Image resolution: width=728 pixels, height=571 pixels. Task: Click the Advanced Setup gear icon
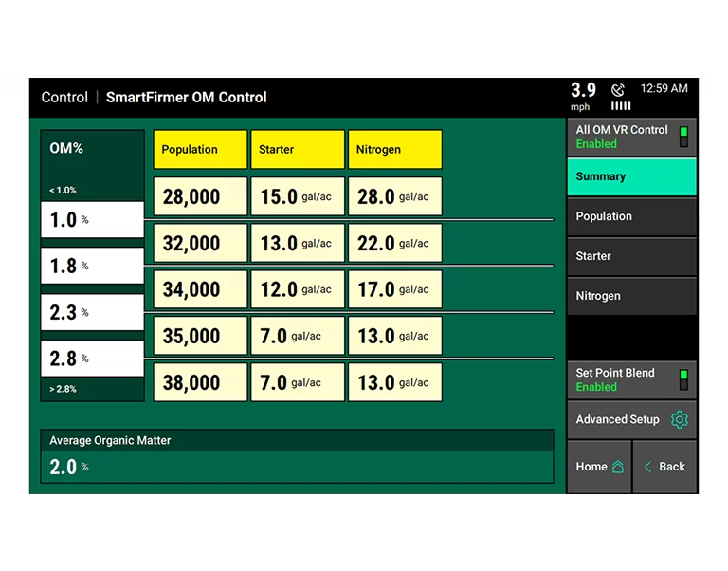[680, 419]
